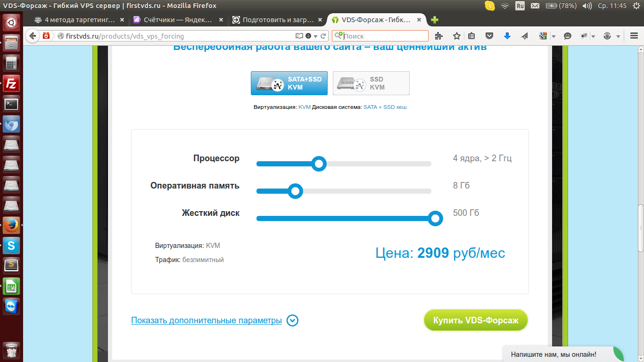Open the network Wi-Fi indicator

click(x=505, y=6)
